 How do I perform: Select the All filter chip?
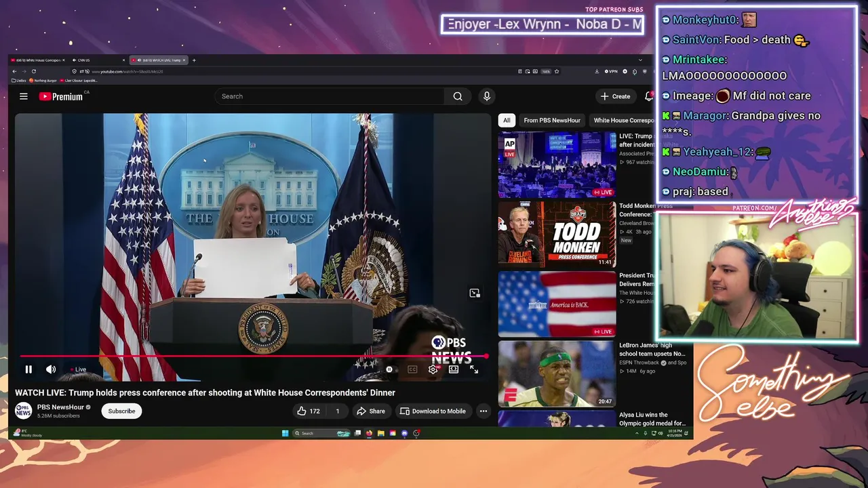[507, 120]
